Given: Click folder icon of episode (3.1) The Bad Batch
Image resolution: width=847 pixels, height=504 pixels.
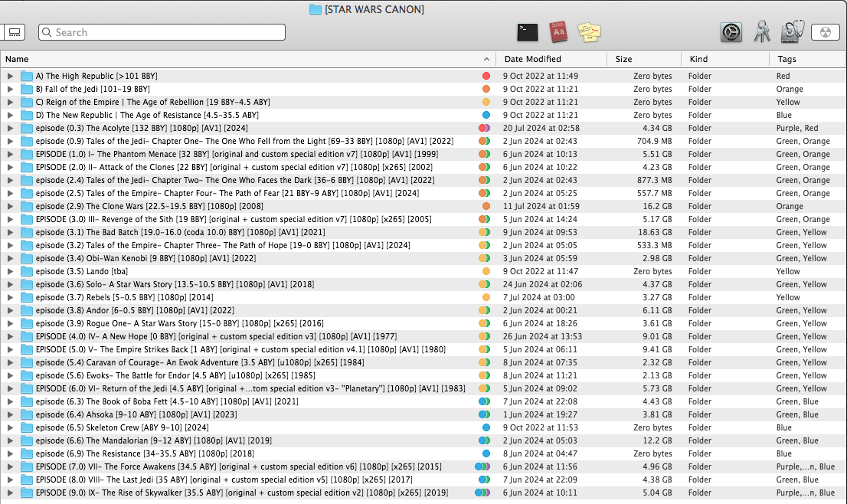Looking at the screenshot, I should pyautogui.click(x=27, y=232).
